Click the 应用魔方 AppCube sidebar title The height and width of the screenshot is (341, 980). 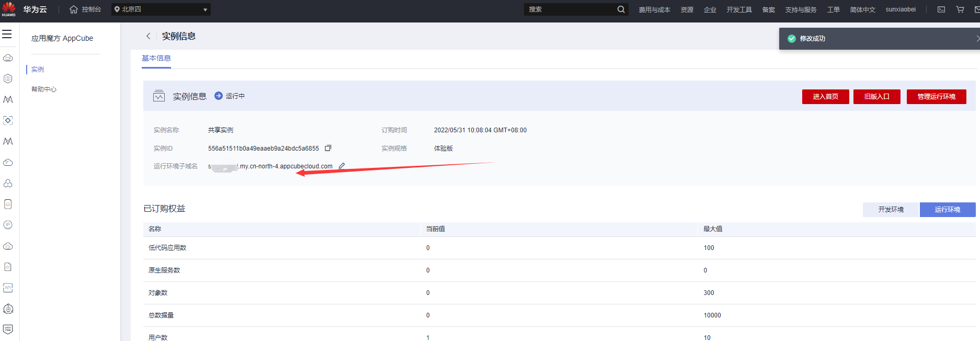click(62, 38)
